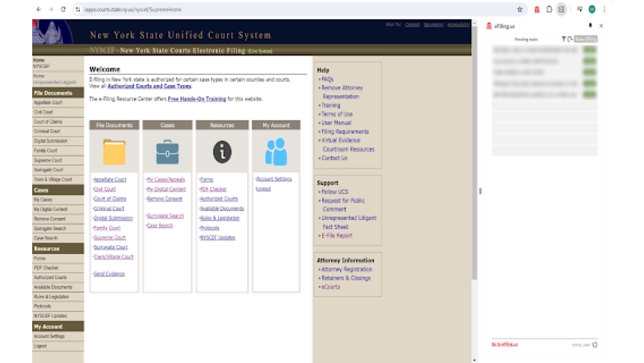Pin the eFiling.us side panel

click(x=590, y=26)
